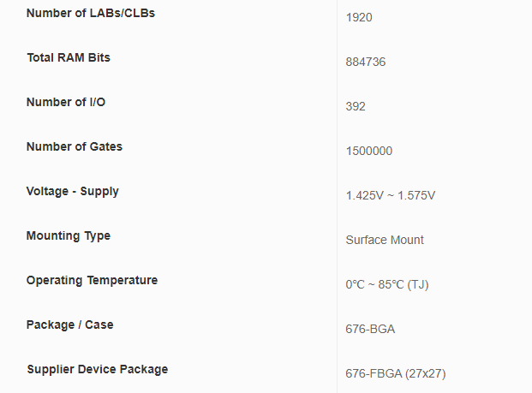This screenshot has height=393, width=532.
Task: Click the Total RAM Bits label
Action: tap(69, 58)
